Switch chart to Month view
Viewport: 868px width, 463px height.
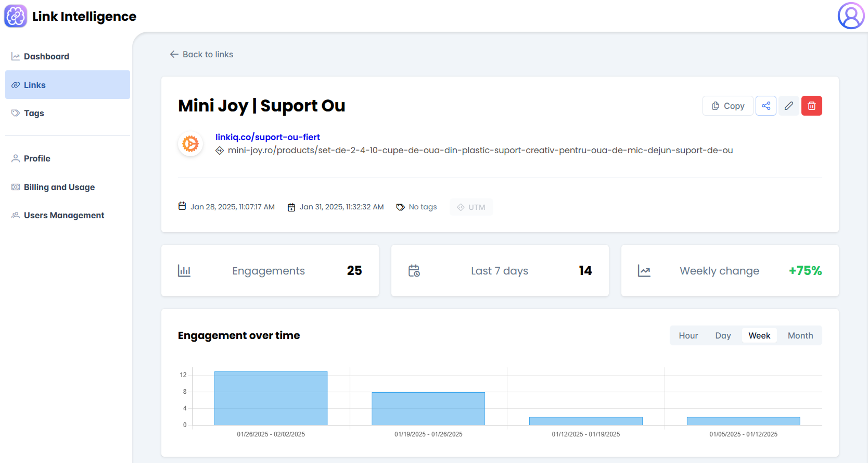click(800, 335)
